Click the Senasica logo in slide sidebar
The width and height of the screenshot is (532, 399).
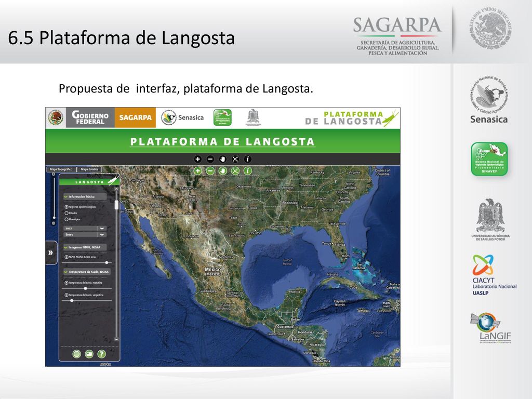(489, 100)
